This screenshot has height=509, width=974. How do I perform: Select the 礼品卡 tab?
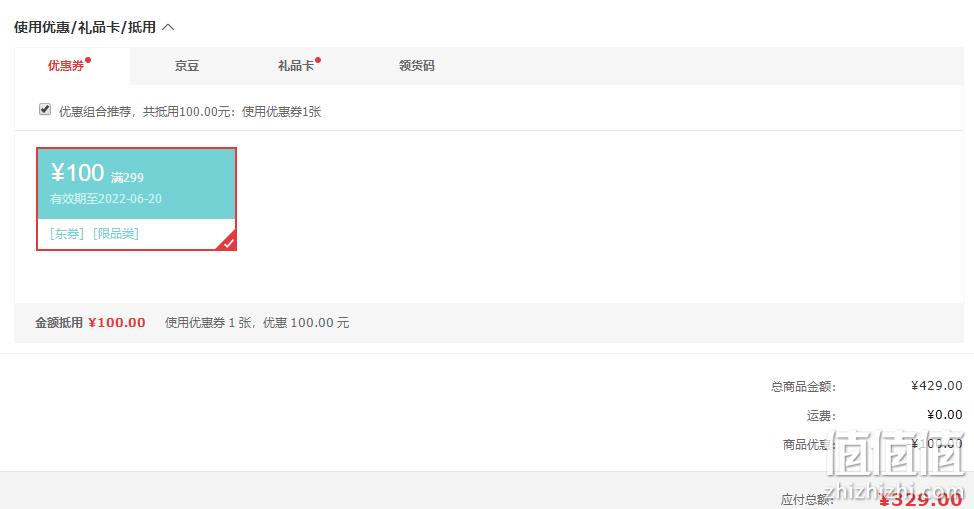click(296, 66)
